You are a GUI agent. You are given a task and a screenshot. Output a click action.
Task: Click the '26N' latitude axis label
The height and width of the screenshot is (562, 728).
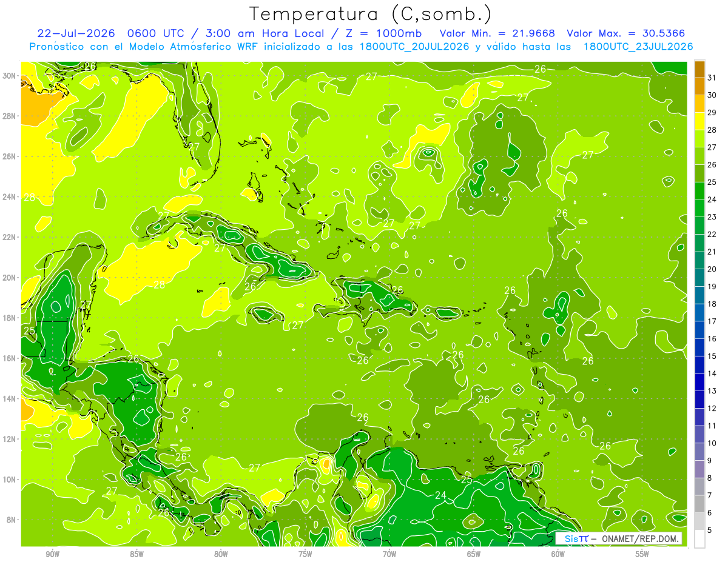10,156
